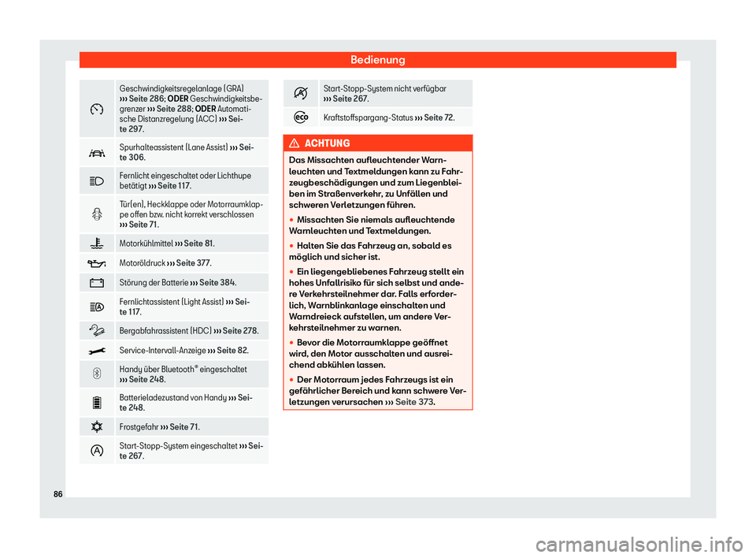Click the engine coolant temperature icon
The image size is (756, 558).
97,244
